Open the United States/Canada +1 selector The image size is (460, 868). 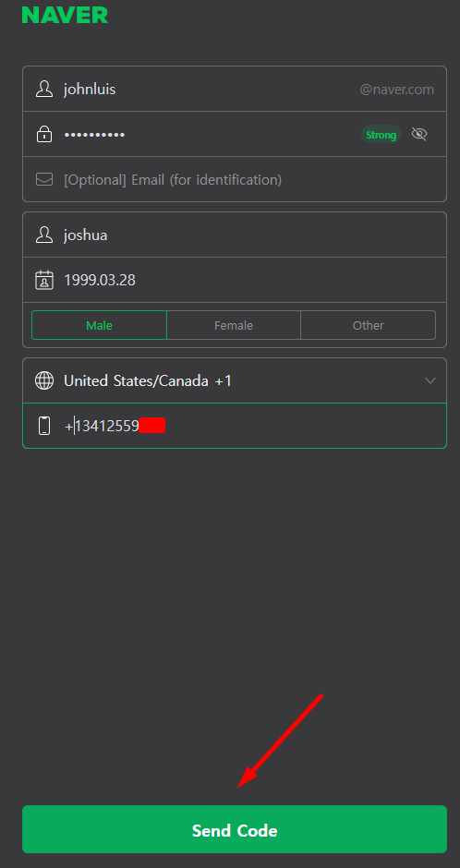[x=234, y=380]
